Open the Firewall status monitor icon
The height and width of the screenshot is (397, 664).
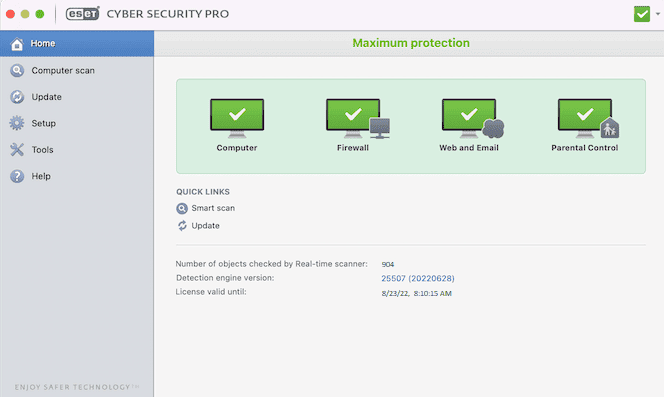tap(358, 118)
